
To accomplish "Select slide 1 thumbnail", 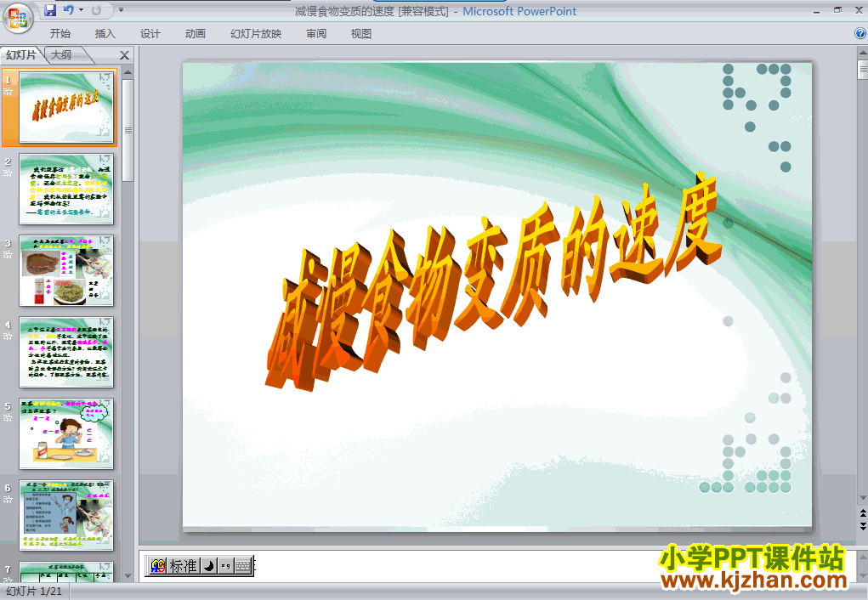I will [x=66, y=107].
